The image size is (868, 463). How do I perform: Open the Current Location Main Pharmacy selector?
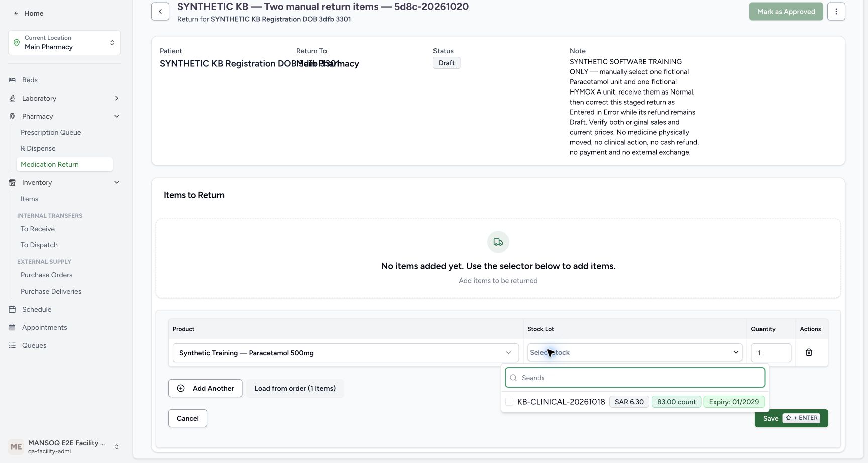pos(64,43)
